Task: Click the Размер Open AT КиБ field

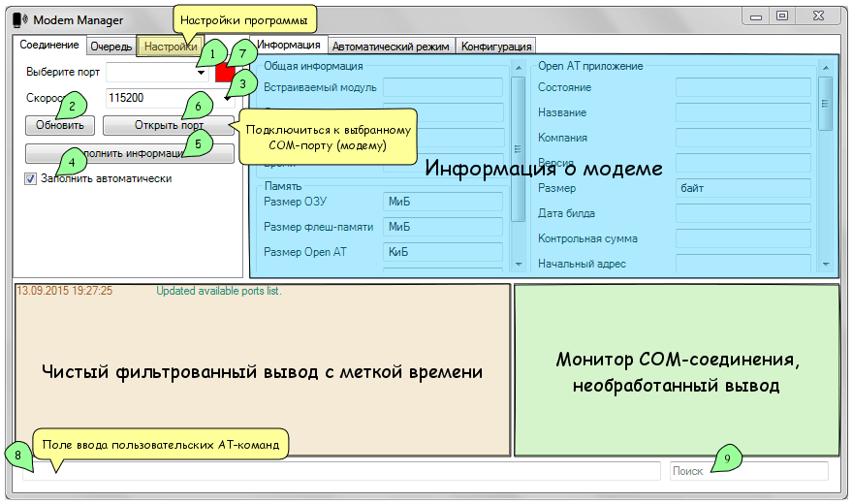Action: [443, 252]
